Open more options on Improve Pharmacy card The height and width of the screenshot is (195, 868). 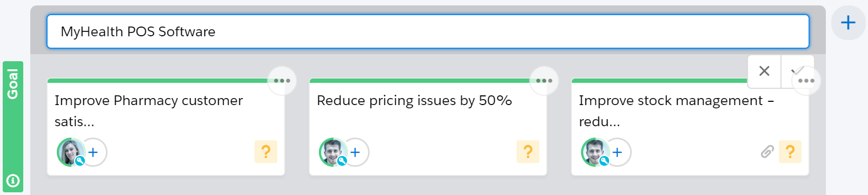click(x=282, y=81)
